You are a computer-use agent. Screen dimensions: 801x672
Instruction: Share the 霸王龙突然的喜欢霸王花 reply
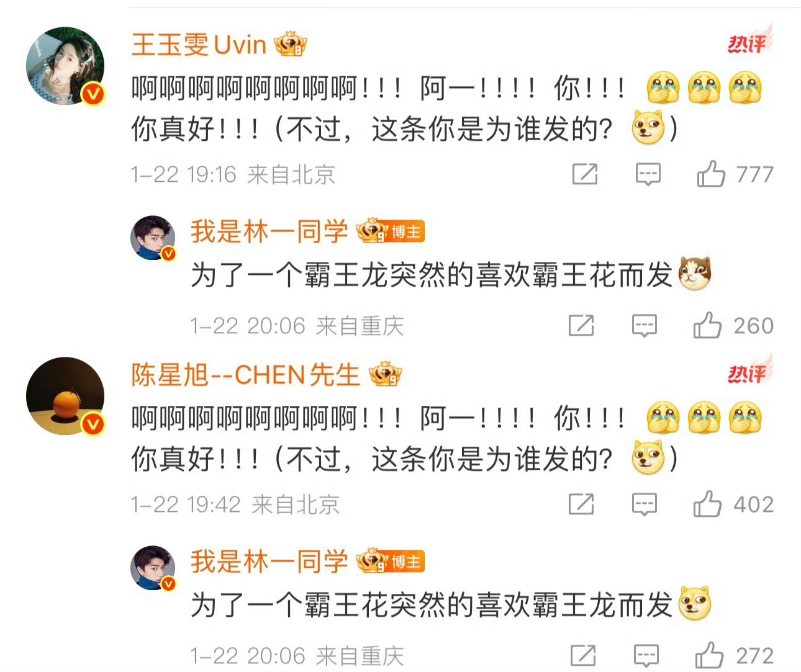581,325
